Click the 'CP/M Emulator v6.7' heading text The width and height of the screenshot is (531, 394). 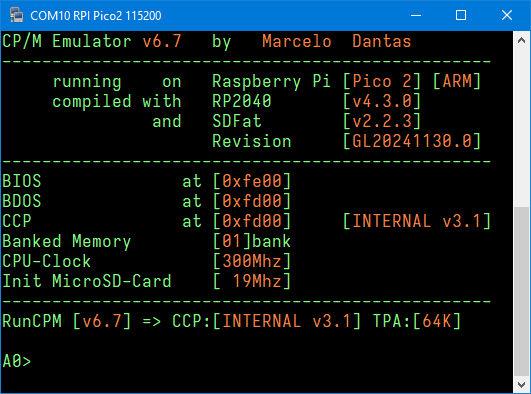[x=92, y=42]
